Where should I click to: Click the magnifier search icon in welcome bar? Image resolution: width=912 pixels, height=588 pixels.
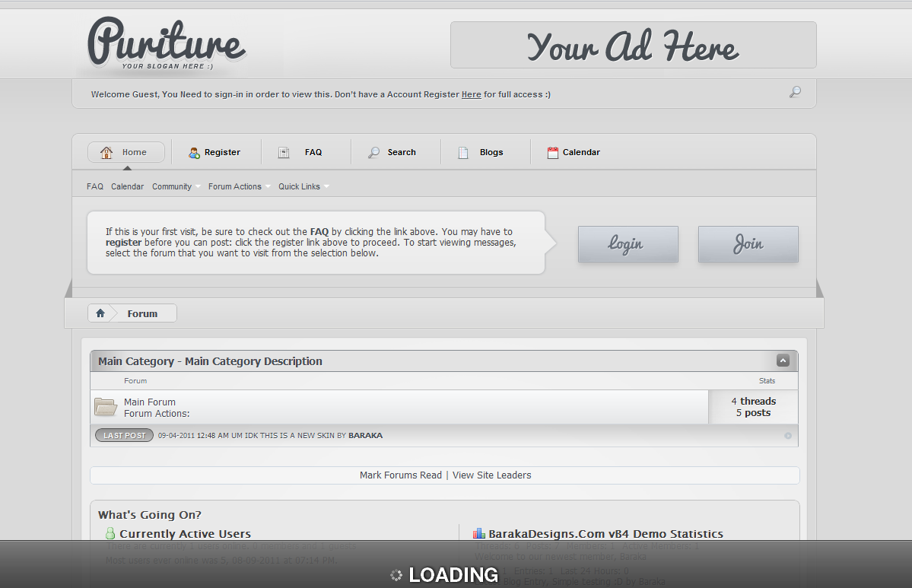click(795, 92)
